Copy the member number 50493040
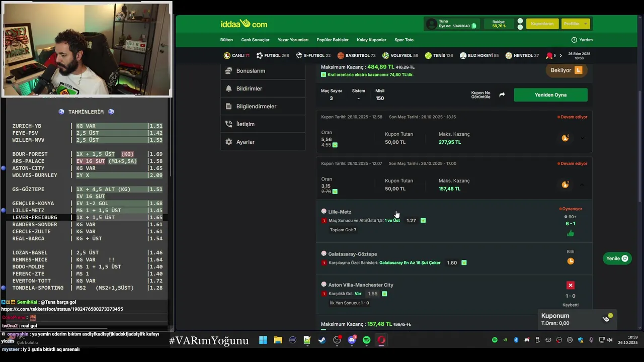This screenshot has height=362, width=644. pos(474,26)
